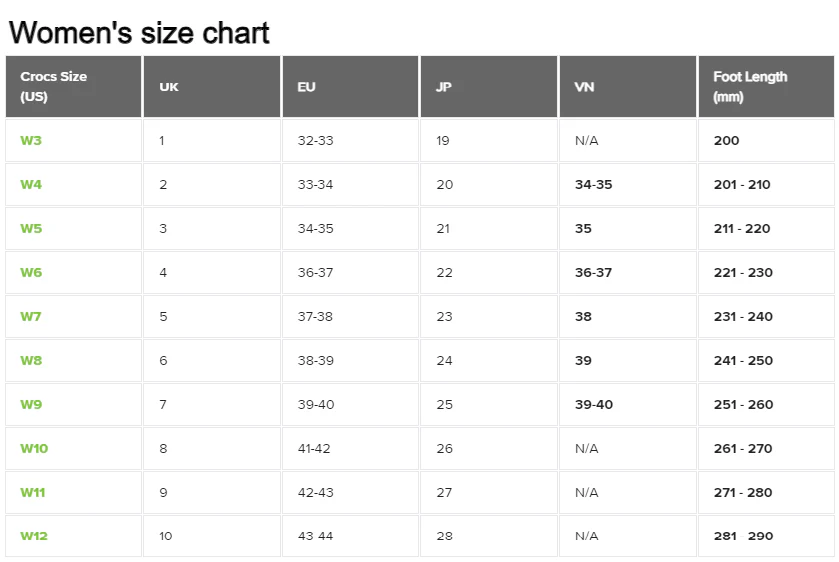
Task: Click the Women's size chart heading
Action: click(139, 33)
